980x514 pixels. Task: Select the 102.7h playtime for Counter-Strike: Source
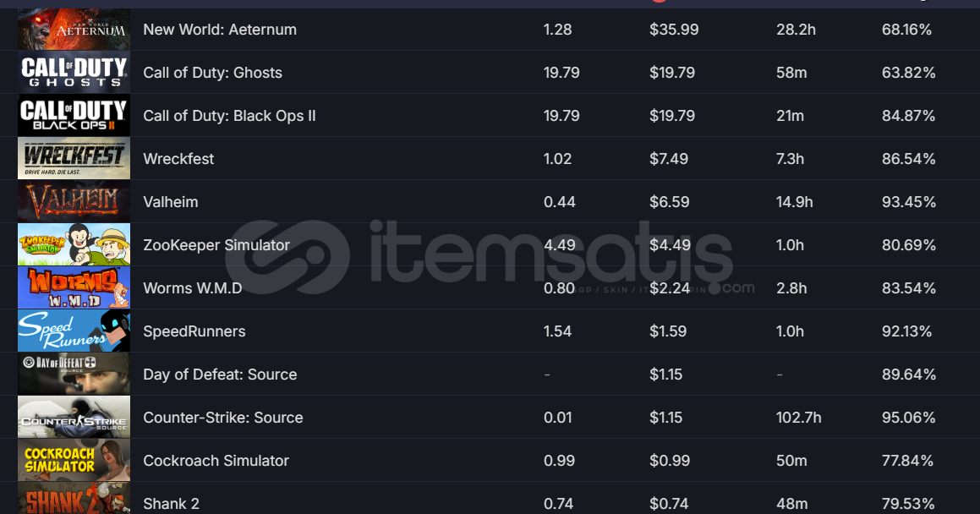point(799,417)
